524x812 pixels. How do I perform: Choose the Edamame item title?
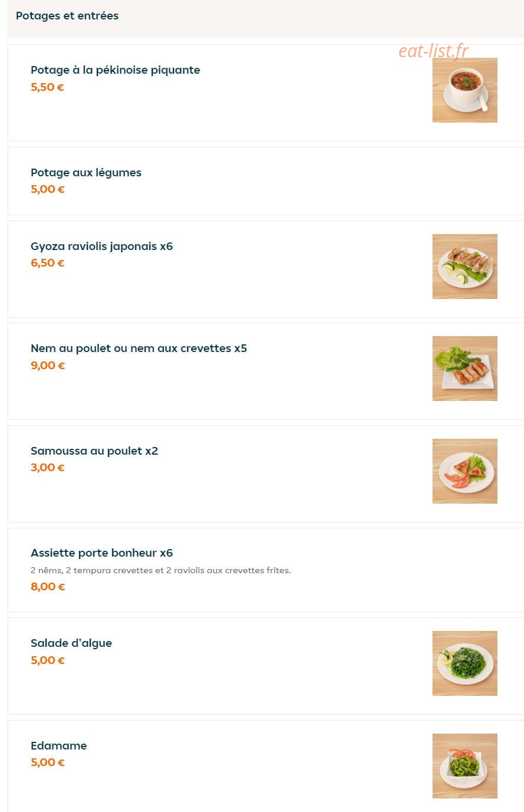tap(58, 746)
